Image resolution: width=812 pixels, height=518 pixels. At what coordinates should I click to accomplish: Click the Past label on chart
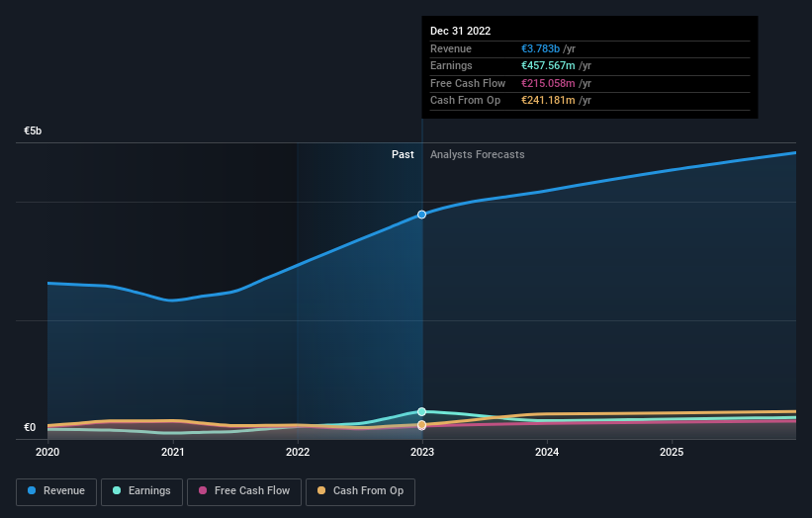tap(403, 155)
